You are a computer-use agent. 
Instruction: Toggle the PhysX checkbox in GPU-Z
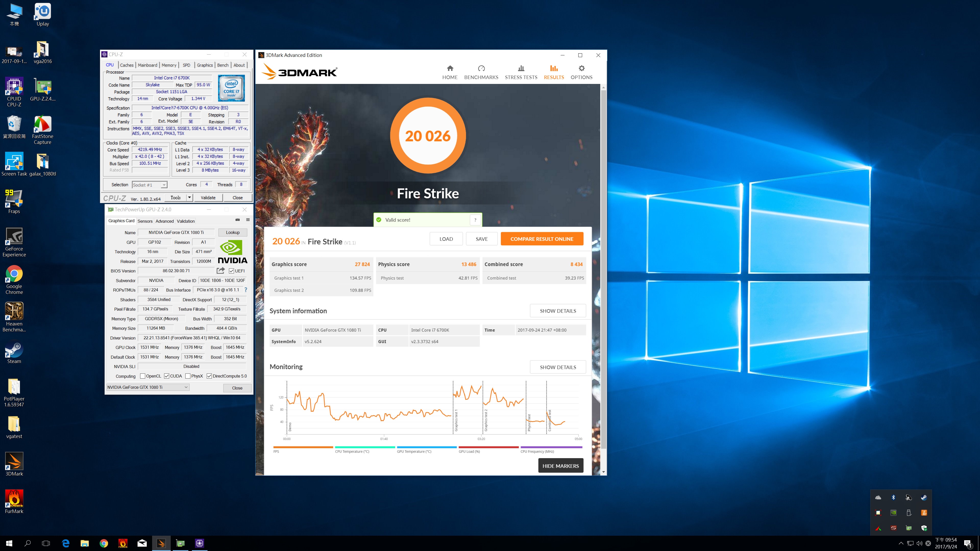pyautogui.click(x=188, y=376)
